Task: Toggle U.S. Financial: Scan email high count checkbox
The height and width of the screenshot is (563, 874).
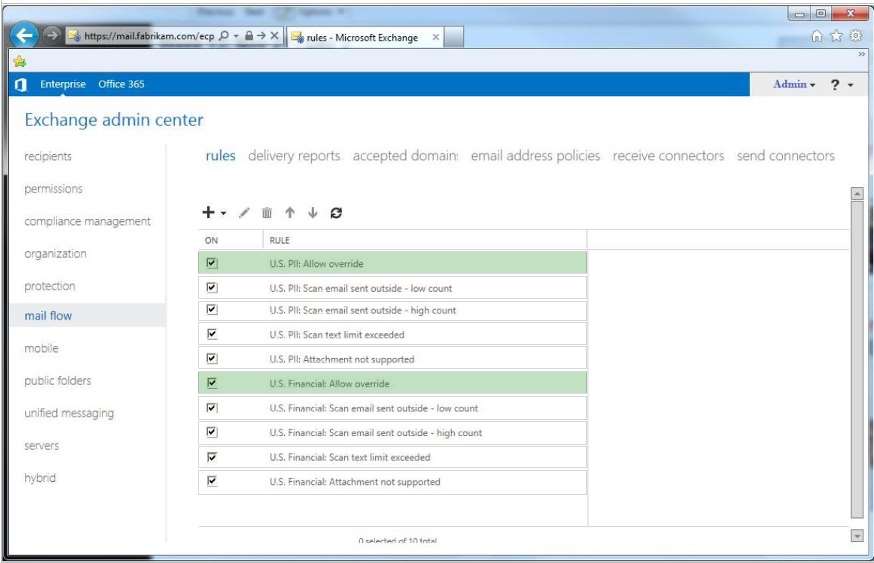Action: (x=212, y=432)
